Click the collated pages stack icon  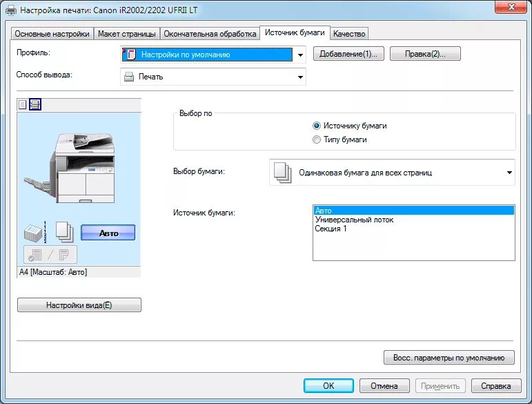click(35, 232)
